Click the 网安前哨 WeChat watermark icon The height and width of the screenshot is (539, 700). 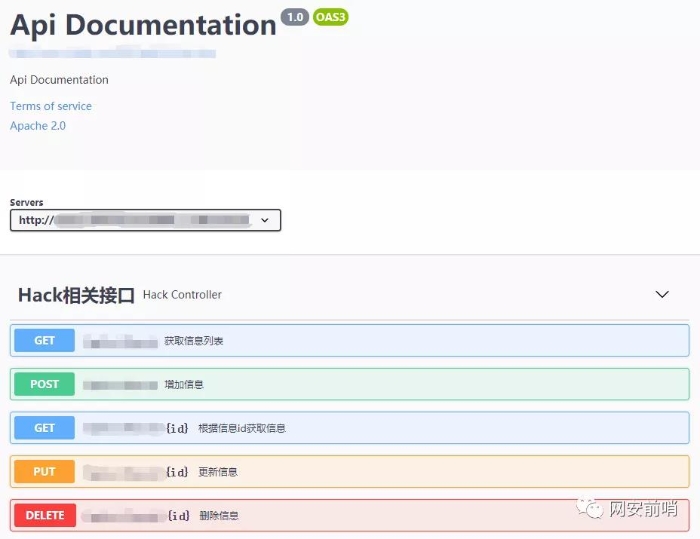click(x=596, y=510)
